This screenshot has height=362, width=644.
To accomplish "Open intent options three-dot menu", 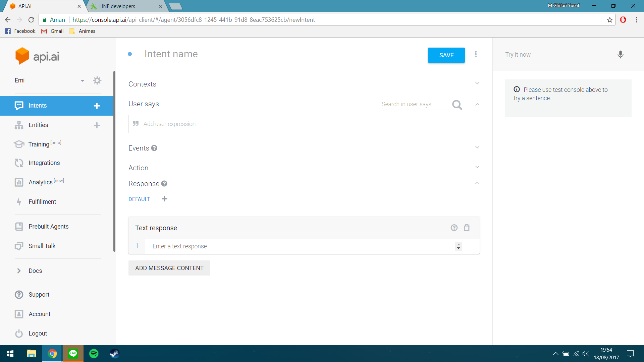I will 476,54.
